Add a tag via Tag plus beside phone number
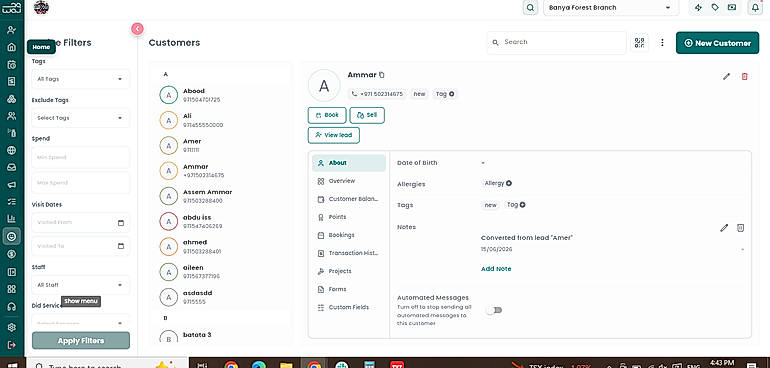Screen dimensions: 770x368 (x=444, y=94)
